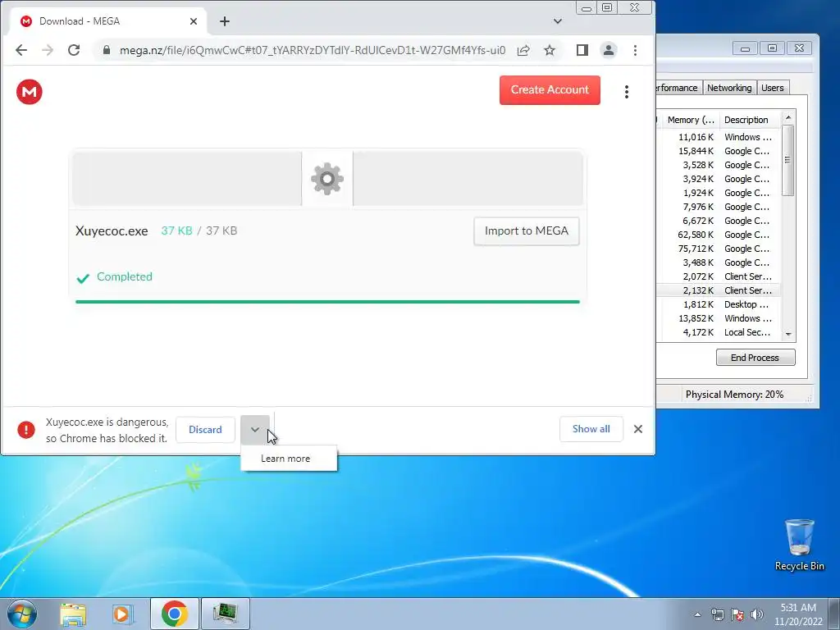The image size is (840, 630).
Task: Select the Desktop ... process row
Action: (719, 304)
